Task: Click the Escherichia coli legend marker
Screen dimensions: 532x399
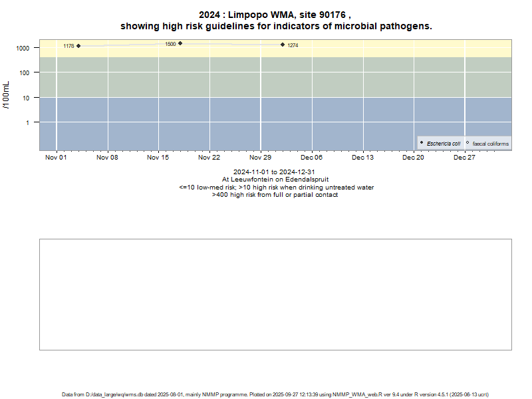Action: 422,143
